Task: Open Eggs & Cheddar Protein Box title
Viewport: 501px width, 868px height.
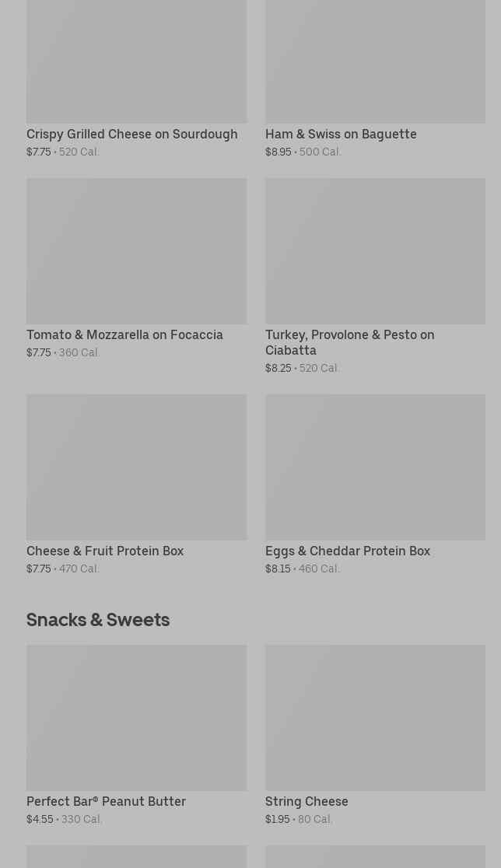Action: click(347, 551)
